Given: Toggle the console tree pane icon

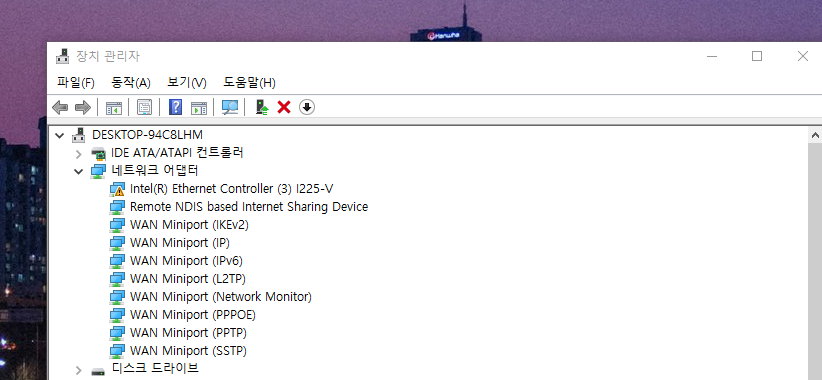Looking at the screenshot, I should (x=114, y=107).
